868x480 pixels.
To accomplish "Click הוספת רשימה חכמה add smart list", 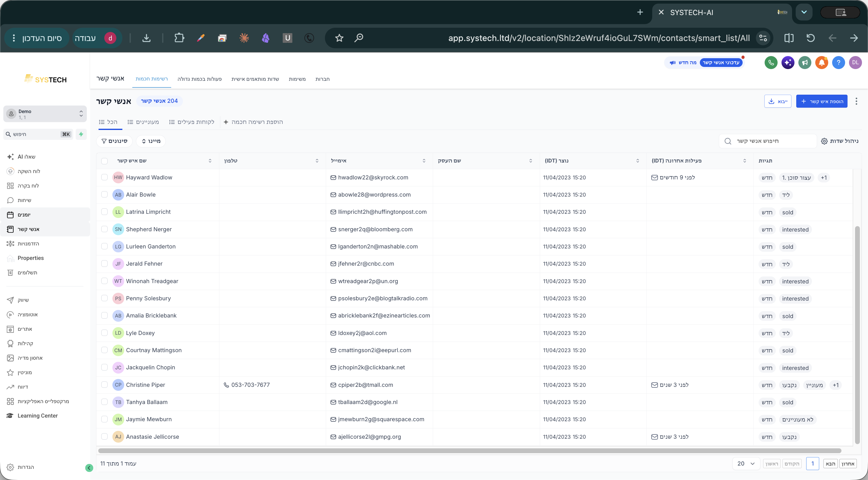I will tap(253, 122).
